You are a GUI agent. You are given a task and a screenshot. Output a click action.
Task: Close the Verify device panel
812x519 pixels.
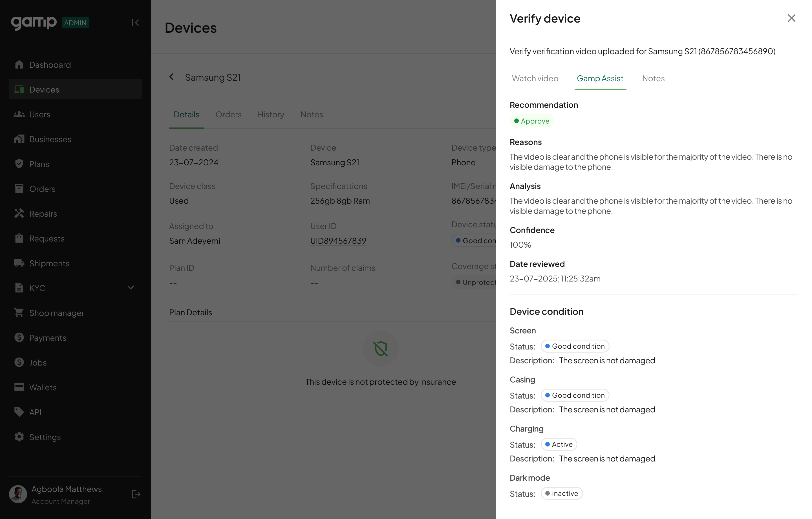(791, 18)
